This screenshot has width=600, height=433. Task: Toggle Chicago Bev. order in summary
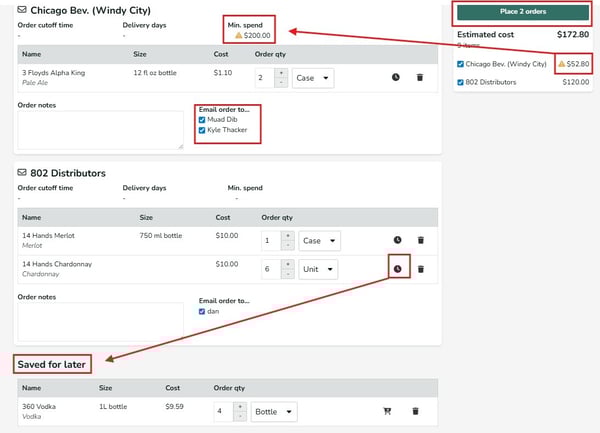click(460, 64)
